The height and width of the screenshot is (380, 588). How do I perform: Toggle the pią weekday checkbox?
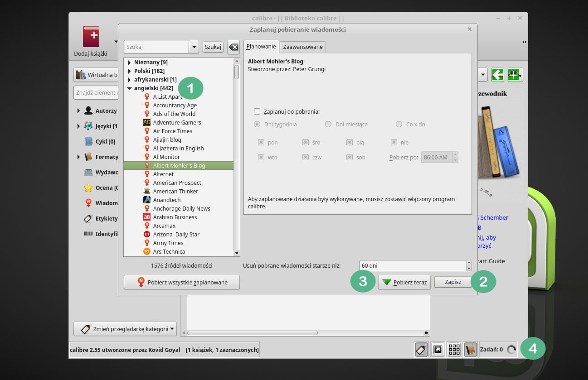click(x=350, y=142)
